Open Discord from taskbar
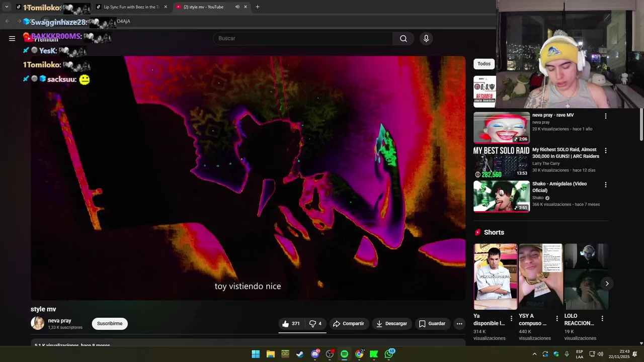This screenshot has width=644, height=362. (x=315, y=354)
